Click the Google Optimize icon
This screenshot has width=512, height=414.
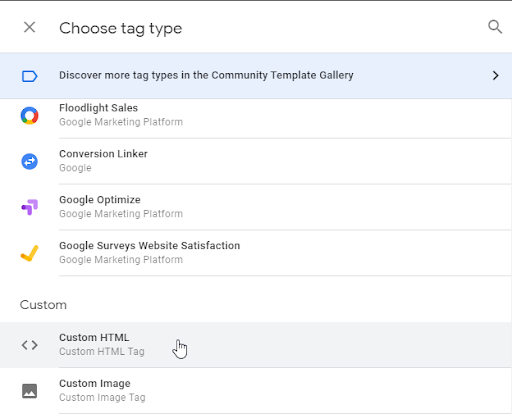coord(29,207)
